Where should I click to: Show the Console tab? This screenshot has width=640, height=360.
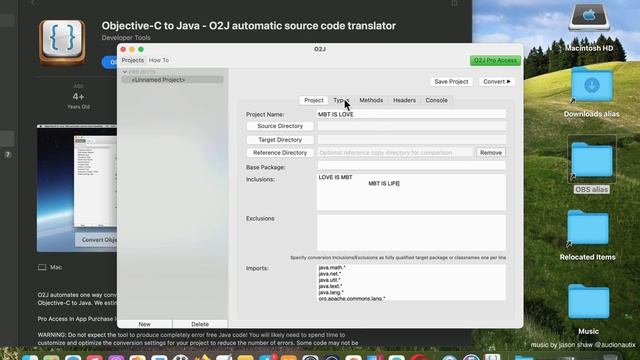436,100
